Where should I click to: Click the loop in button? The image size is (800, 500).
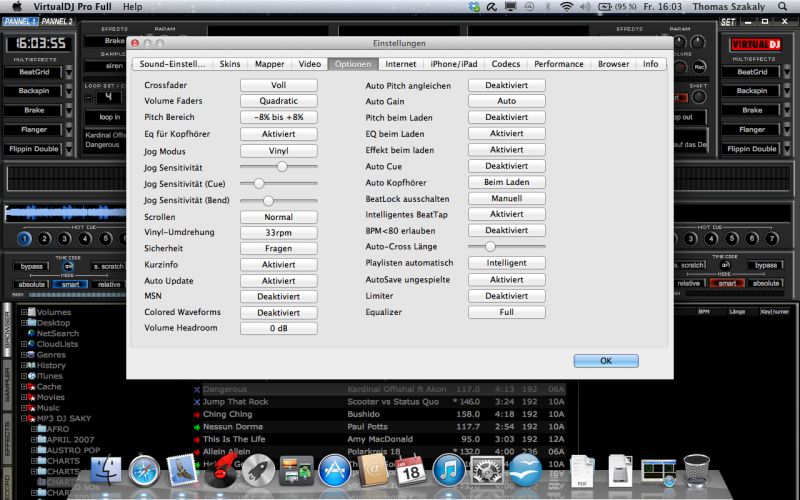tap(110, 117)
